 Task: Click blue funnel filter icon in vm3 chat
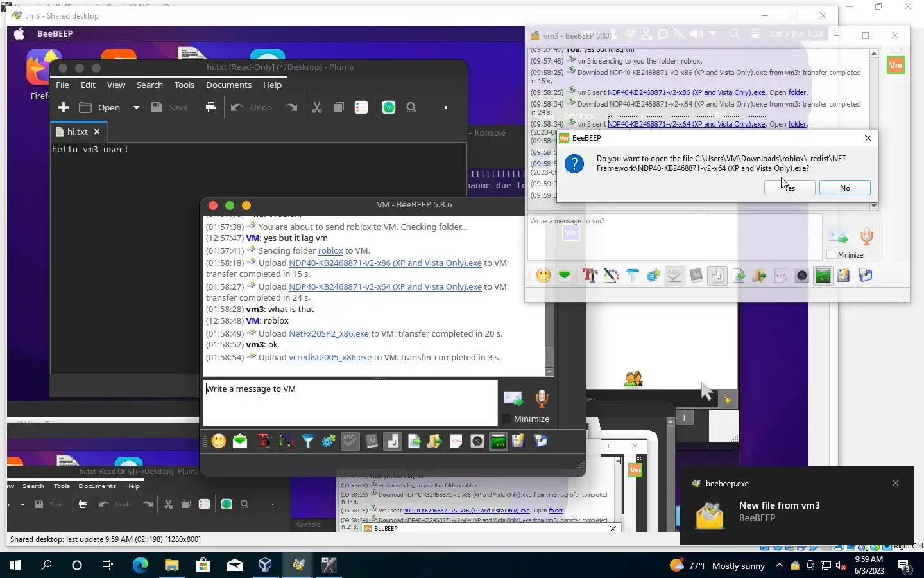pos(633,276)
